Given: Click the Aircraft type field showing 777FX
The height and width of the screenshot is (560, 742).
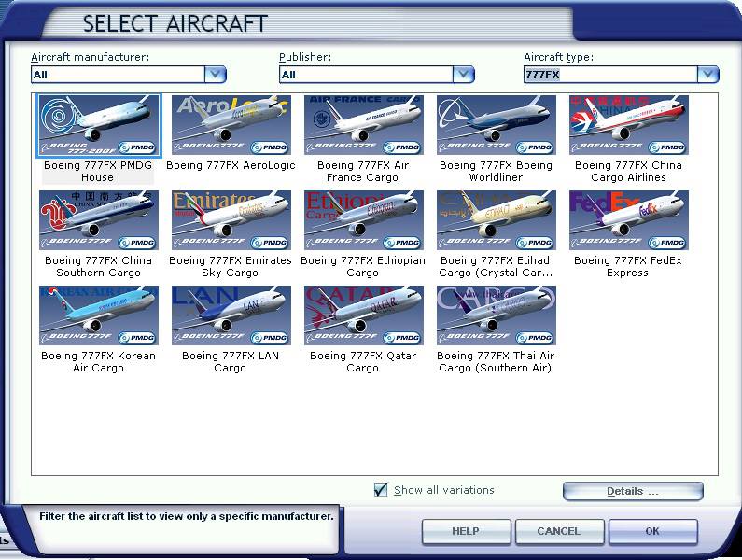Looking at the screenshot, I should (610, 75).
